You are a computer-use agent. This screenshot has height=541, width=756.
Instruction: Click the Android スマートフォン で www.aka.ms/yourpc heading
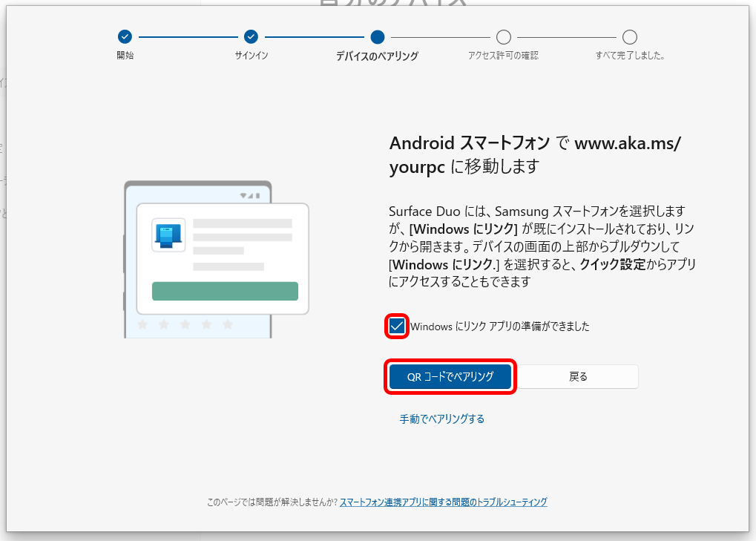click(535, 155)
